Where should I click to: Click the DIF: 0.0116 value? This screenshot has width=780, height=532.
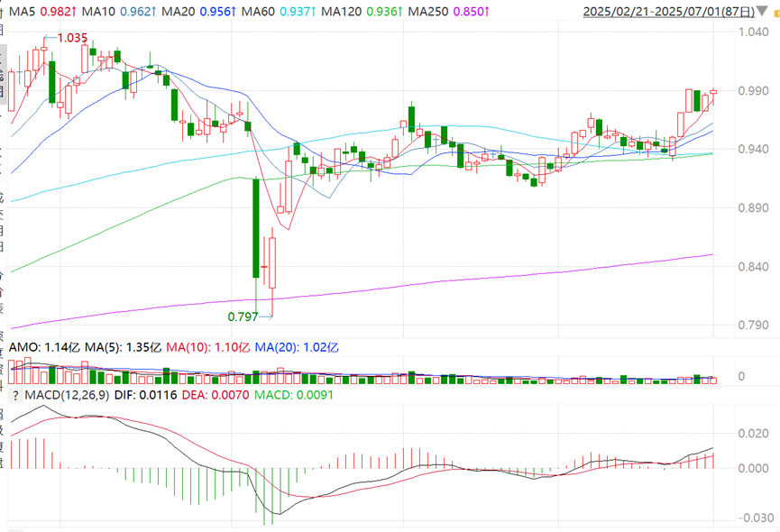click(x=146, y=396)
